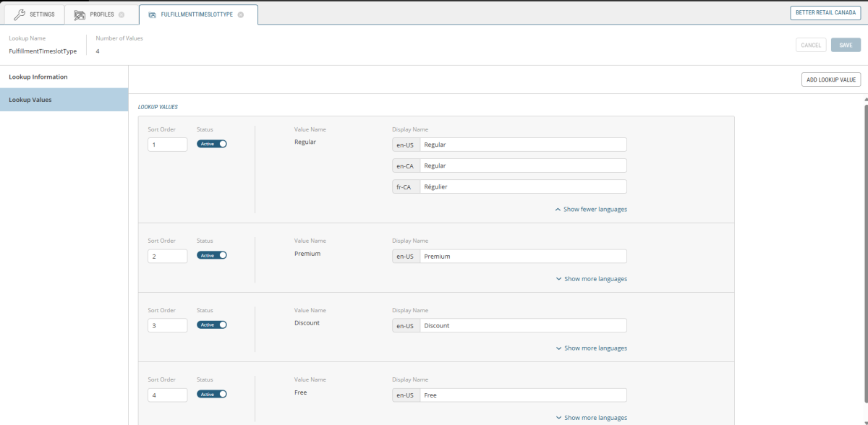This screenshot has height=425, width=868.
Task: Toggle the Active status for Regular
Action: [212, 144]
